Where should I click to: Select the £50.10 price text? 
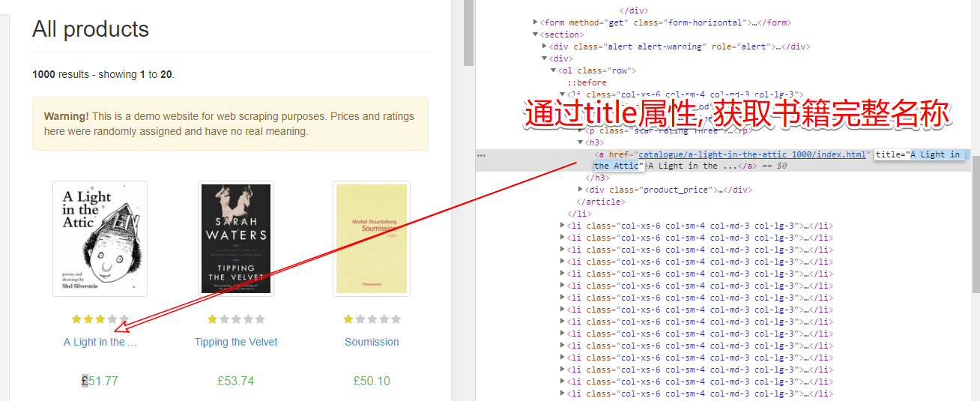[x=372, y=381]
